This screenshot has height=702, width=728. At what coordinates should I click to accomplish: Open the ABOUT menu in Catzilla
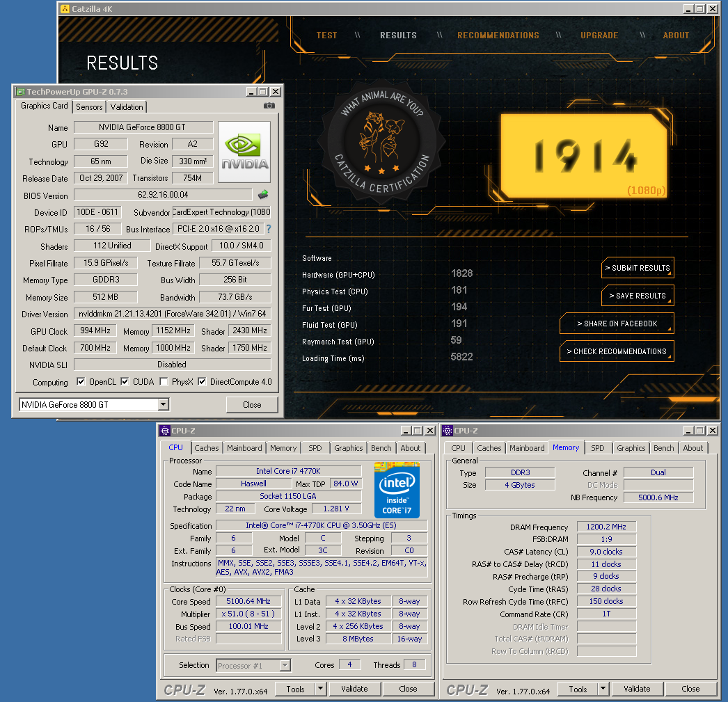[x=676, y=35]
